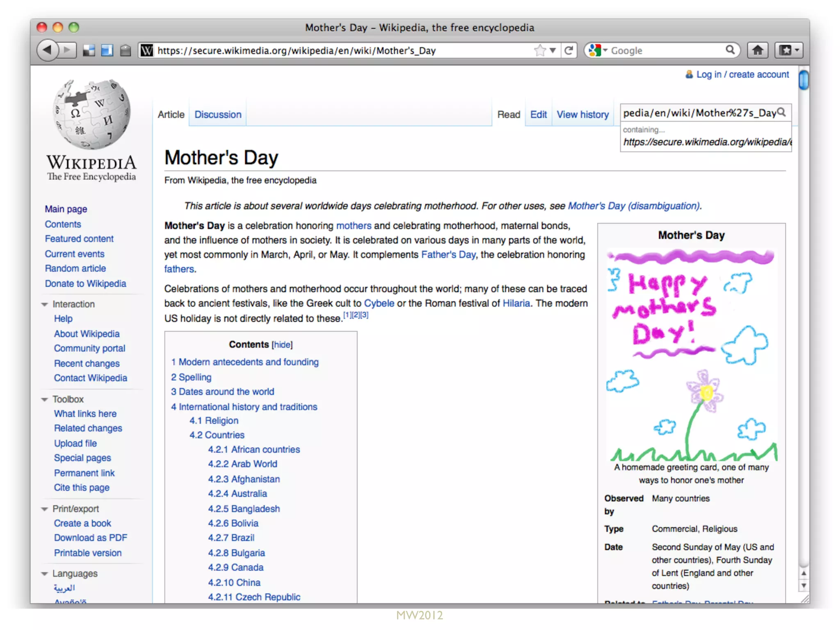Hide the Contents table
This screenshot has width=840, height=630.
(282, 345)
